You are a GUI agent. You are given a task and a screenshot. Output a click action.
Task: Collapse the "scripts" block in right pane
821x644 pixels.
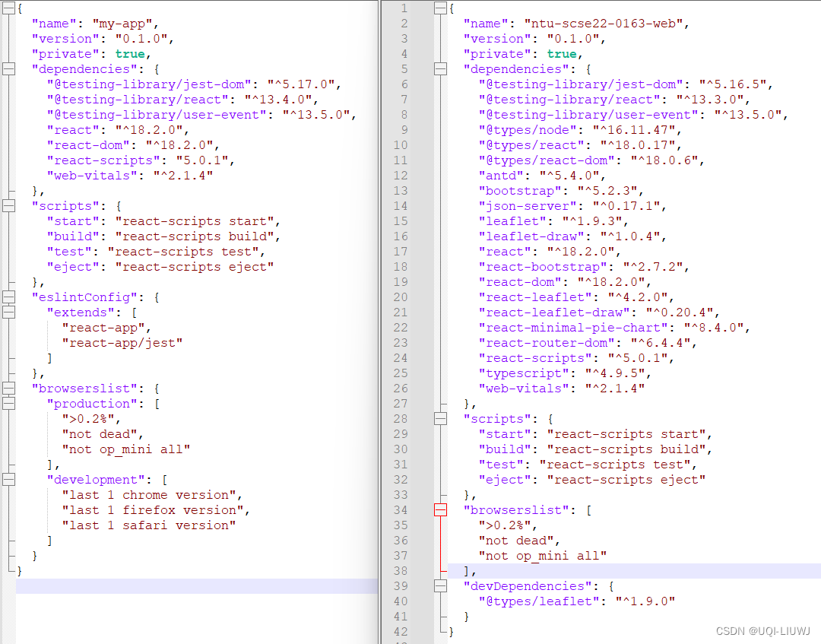[x=441, y=418]
